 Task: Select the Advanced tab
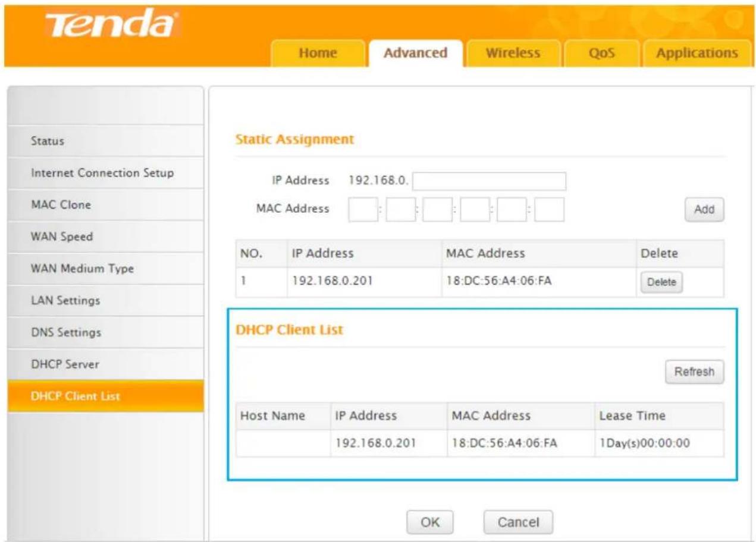[415, 53]
